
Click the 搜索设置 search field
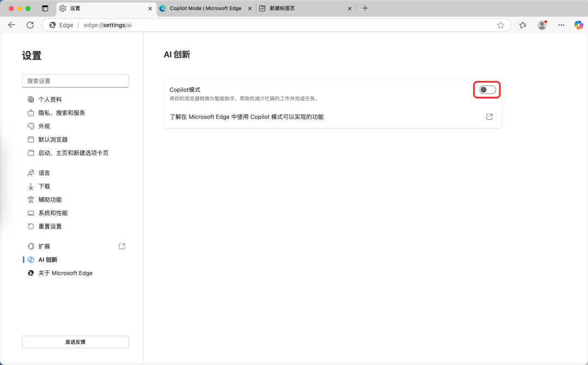[x=75, y=81]
